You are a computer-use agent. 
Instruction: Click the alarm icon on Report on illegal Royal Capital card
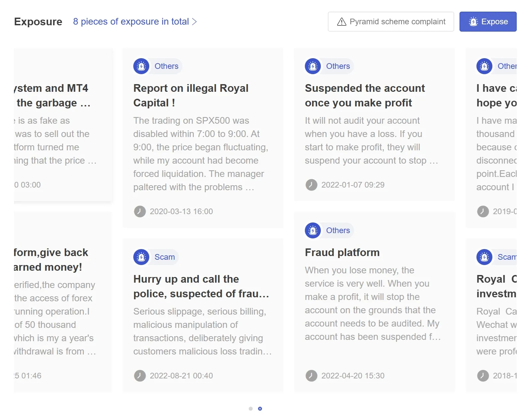click(x=141, y=66)
